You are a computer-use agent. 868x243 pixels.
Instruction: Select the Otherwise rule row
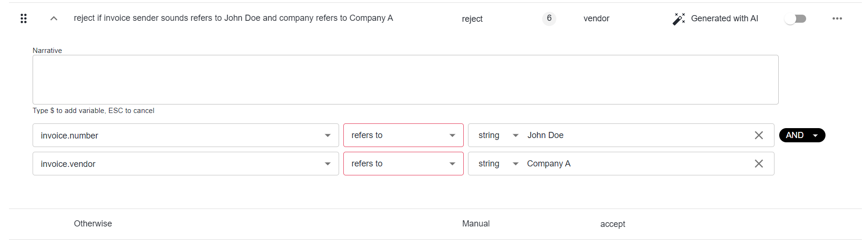pyautogui.click(x=435, y=224)
